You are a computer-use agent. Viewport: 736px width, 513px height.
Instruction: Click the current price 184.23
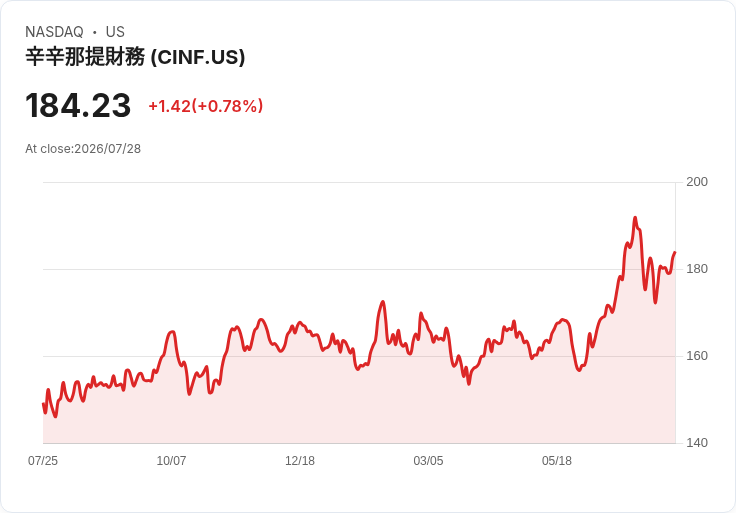[x=78, y=106]
